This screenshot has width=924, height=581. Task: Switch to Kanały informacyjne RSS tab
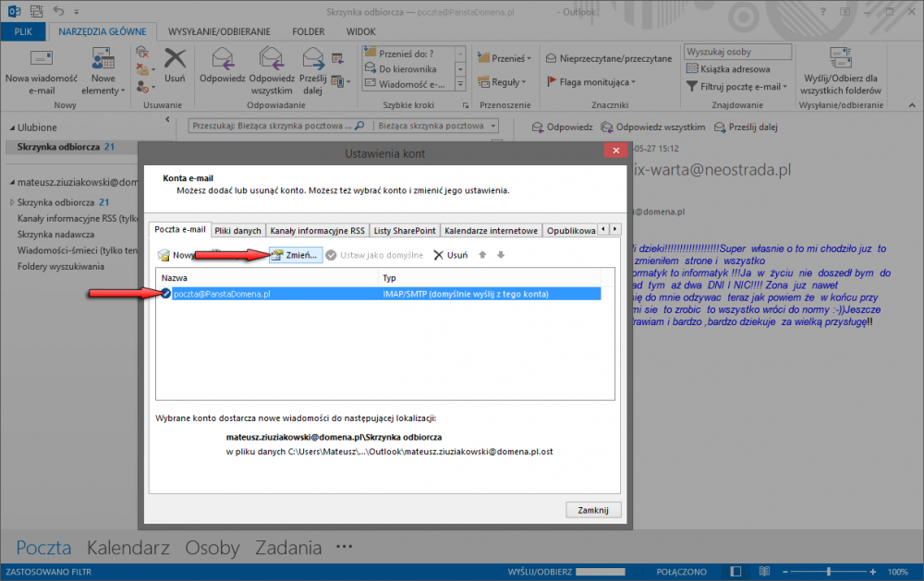317,230
